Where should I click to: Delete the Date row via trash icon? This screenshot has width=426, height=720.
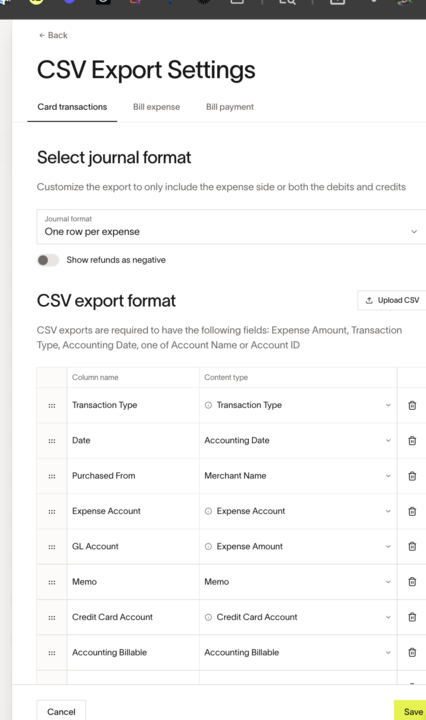[412, 441]
